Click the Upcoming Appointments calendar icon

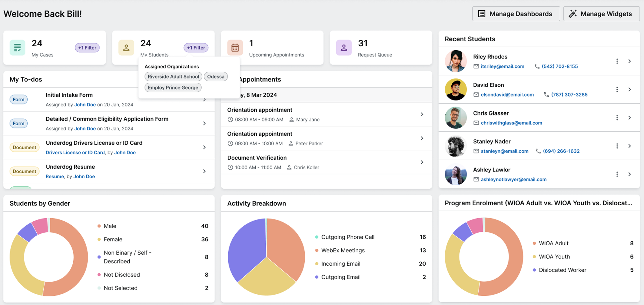click(x=235, y=48)
